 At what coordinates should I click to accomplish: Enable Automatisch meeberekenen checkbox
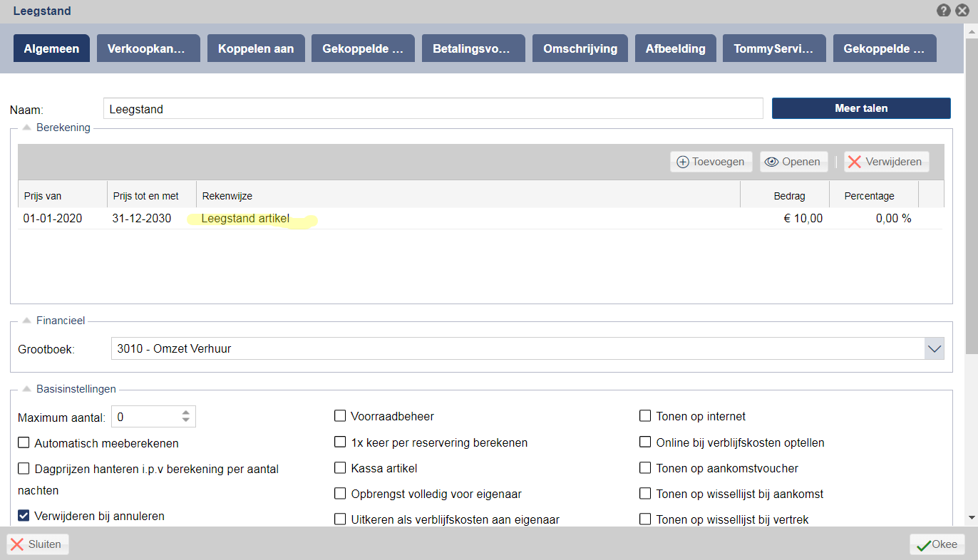[24, 443]
